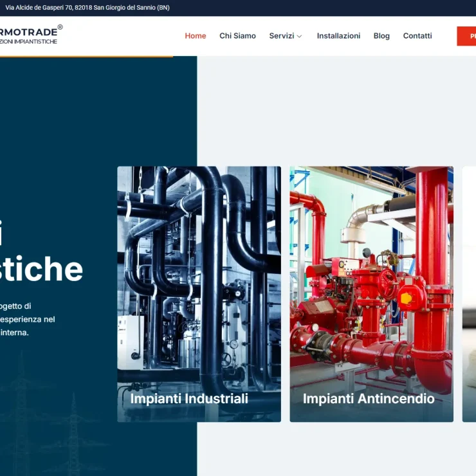Screen dimensions: 476x476
Task: Open the Home navigation link
Action: pyautogui.click(x=195, y=36)
